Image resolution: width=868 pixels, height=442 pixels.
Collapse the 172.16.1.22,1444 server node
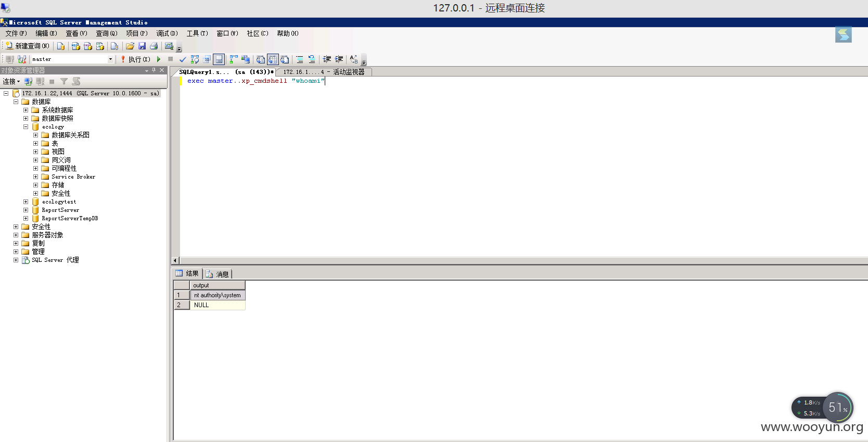(6, 93)
